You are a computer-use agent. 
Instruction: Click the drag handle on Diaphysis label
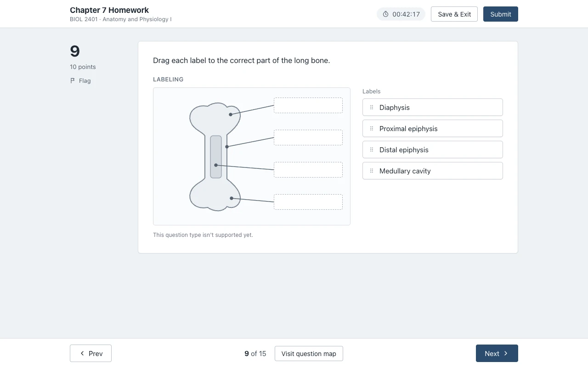(x=372, y=107)
